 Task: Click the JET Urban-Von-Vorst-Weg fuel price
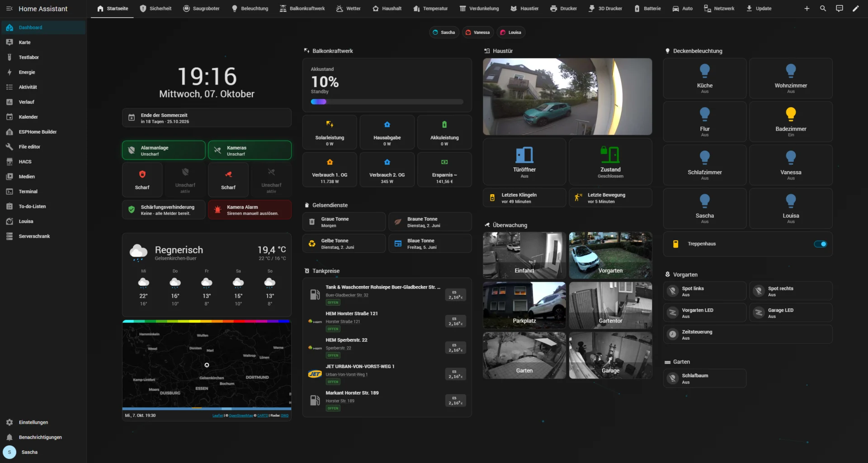click(x=455, y=374)
